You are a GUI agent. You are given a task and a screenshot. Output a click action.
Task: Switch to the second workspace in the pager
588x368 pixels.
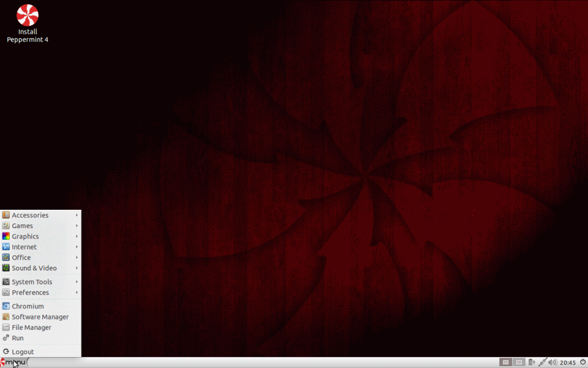pyautogui.click(x=519, y=362)
